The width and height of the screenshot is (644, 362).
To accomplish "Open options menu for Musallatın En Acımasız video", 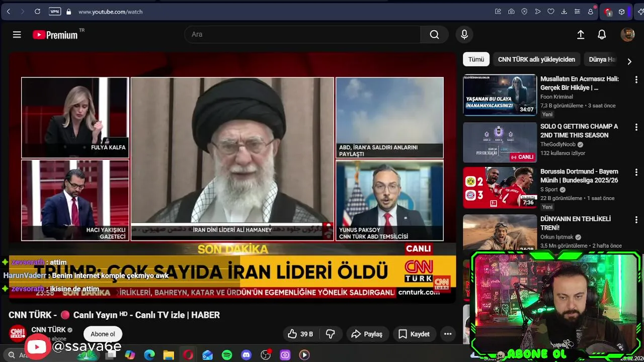I will (x=636, y=79).
